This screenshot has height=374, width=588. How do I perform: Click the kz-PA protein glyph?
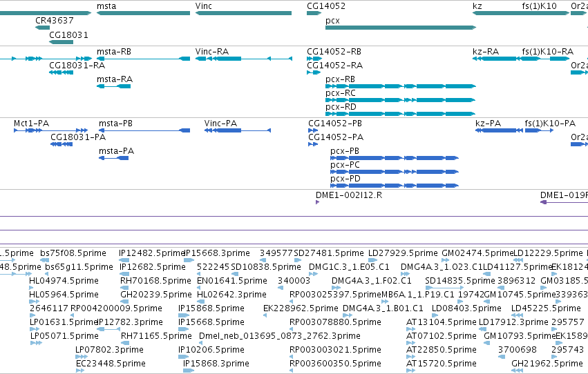point(499,130)
